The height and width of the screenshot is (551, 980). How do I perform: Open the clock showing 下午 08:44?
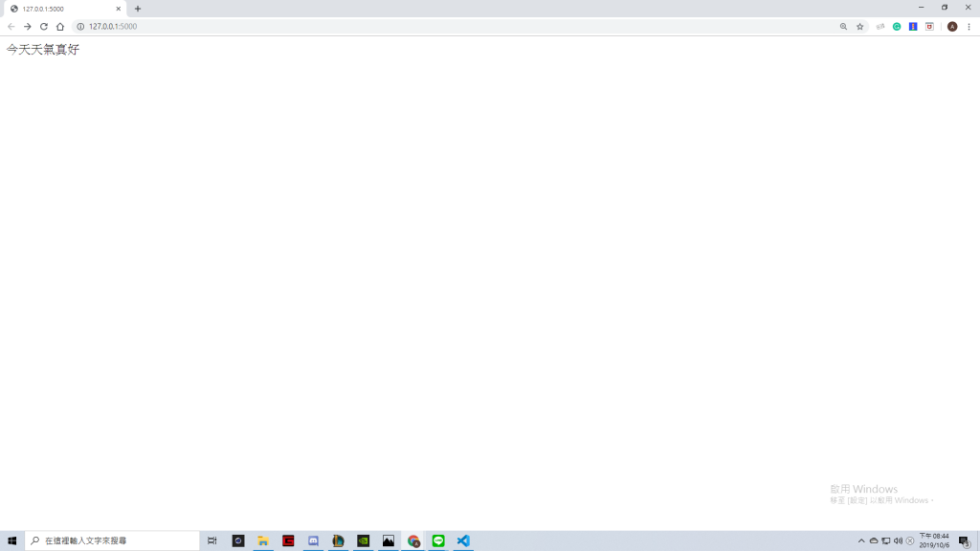934,540
